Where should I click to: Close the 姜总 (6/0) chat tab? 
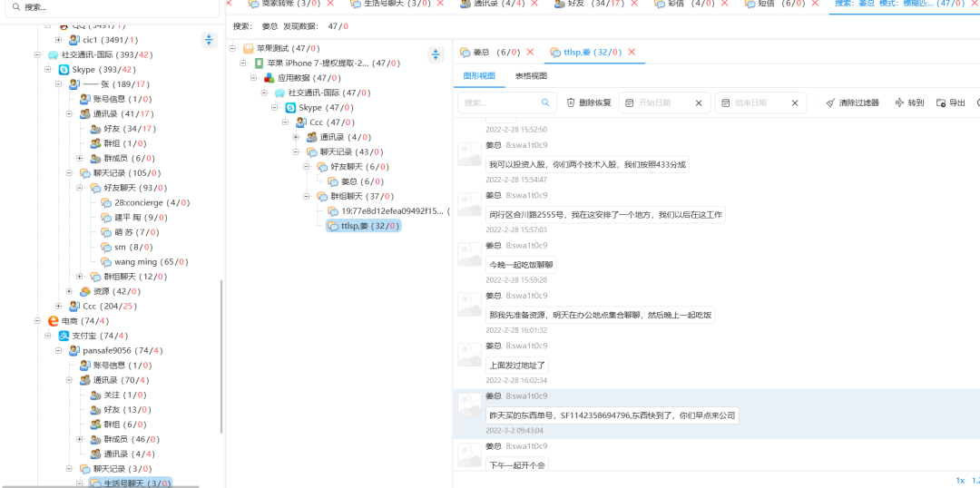tap(530, 52)
